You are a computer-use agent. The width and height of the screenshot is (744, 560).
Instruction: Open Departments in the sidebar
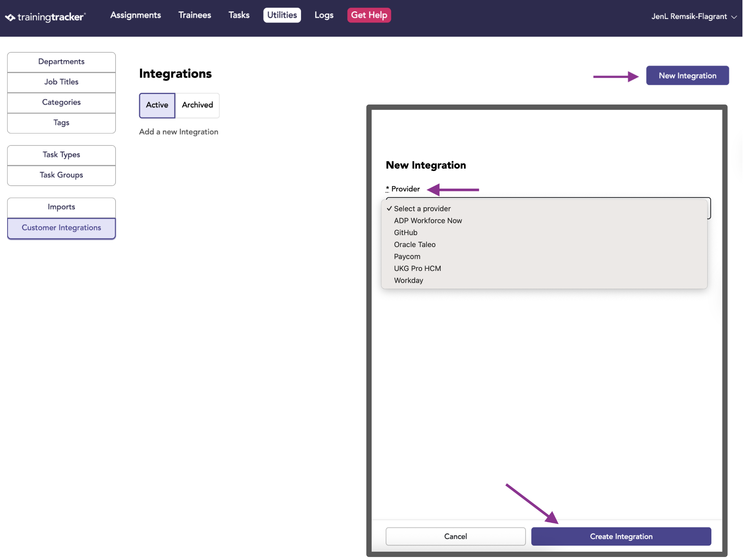(x=61, y=62)
